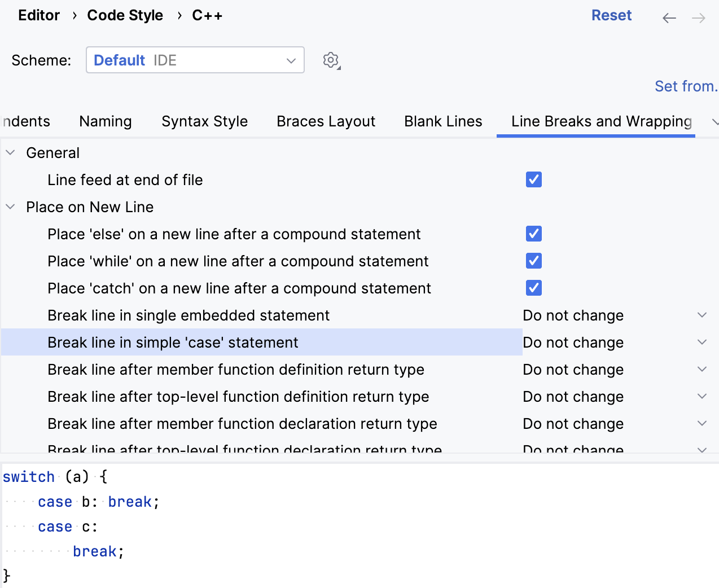Collapse the 'Place on New Line' section

coord(10,207)
